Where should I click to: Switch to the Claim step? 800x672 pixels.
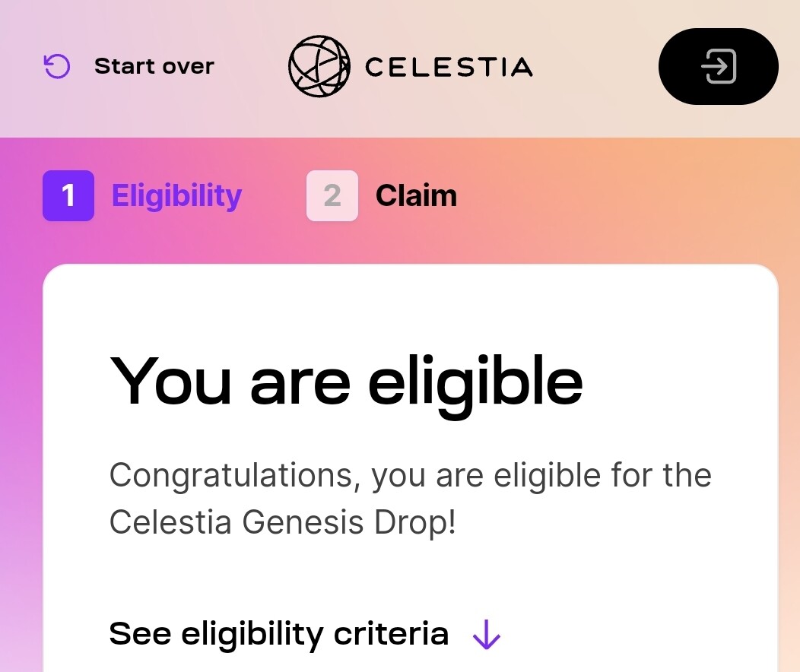tap(415, 195)
